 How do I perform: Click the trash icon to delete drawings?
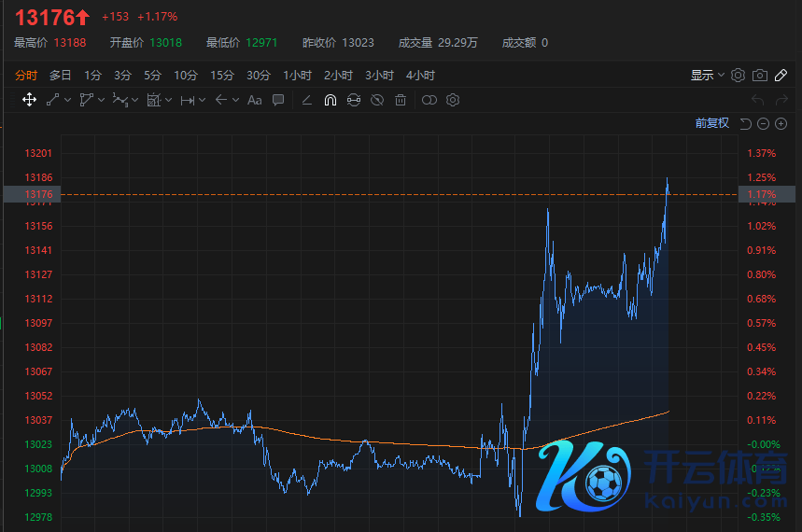click(401, 100)
